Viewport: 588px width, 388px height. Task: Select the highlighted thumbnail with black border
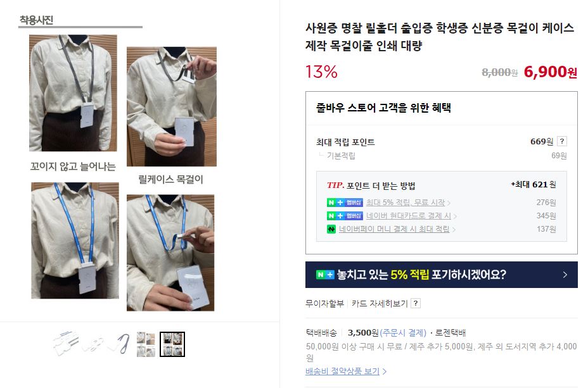pos(172,344)
